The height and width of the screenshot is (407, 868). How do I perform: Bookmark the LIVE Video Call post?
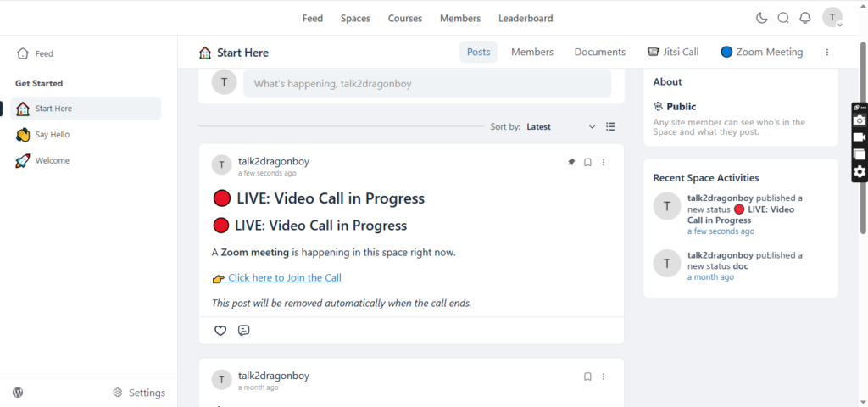[x=588, y=162]
